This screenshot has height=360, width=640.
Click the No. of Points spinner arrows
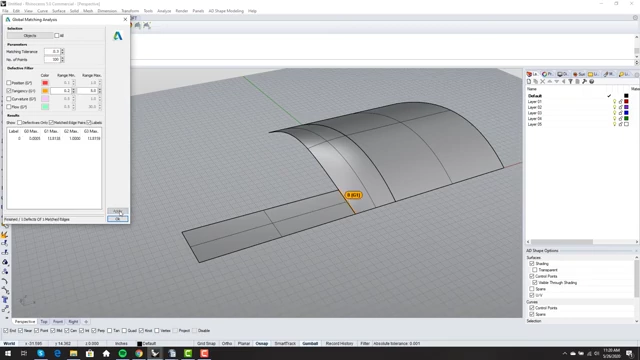(x=62, y=60)
